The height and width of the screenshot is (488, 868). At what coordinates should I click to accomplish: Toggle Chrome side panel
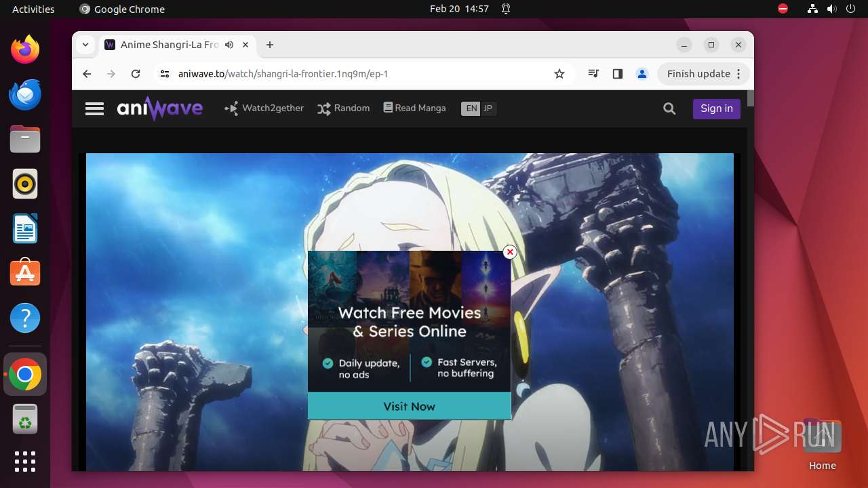click(617, 74)
